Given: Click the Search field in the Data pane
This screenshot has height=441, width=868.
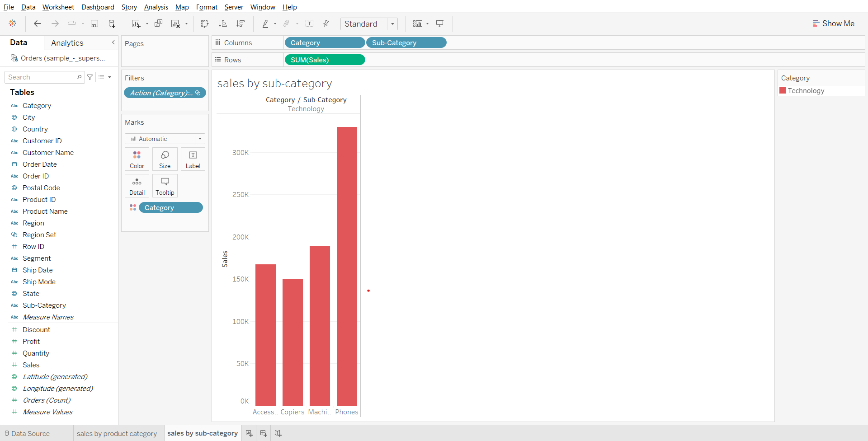Looking at the screenshot, I should tap(42, 77).
